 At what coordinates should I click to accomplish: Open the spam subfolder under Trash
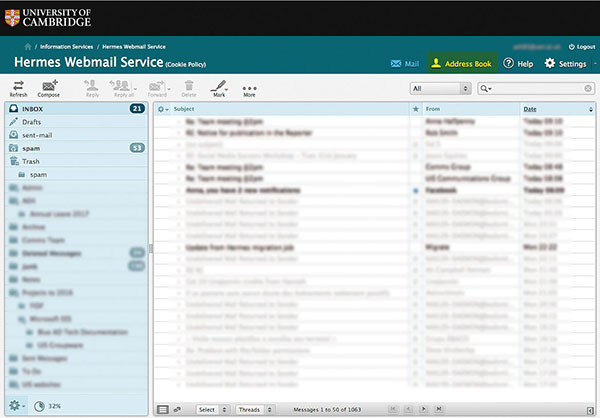(77, 175)
